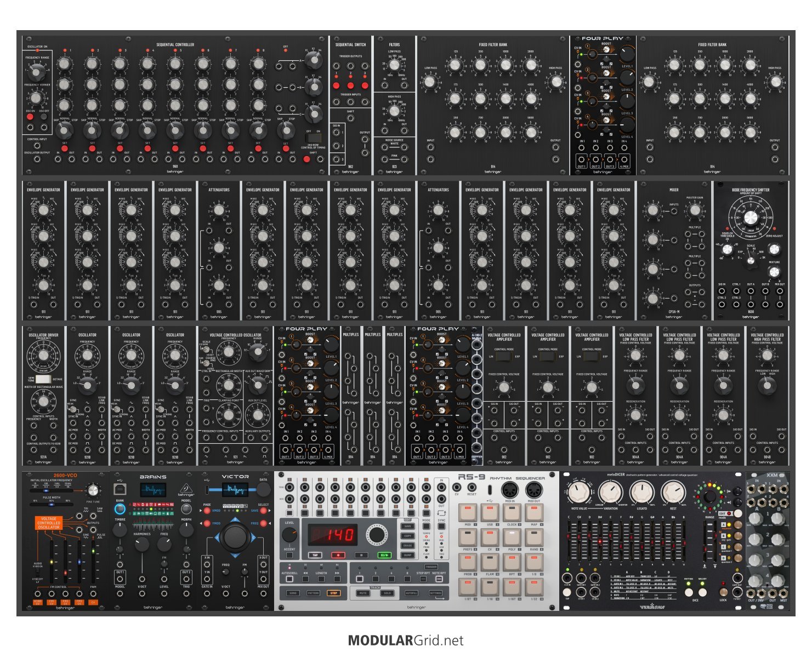Click the meloDICER LEGATO knob

(x=642, y=493)
